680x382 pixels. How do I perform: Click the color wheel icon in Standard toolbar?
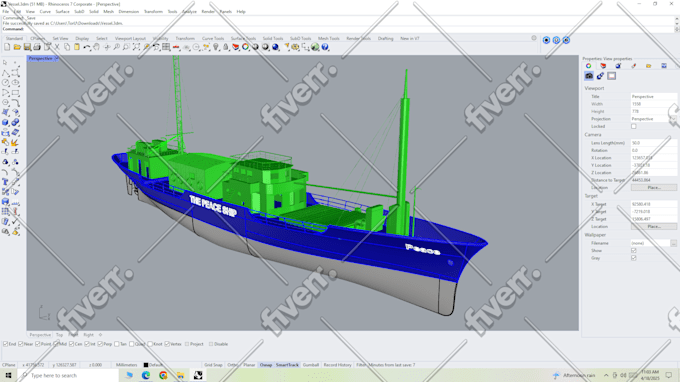[x=245, y=47]
